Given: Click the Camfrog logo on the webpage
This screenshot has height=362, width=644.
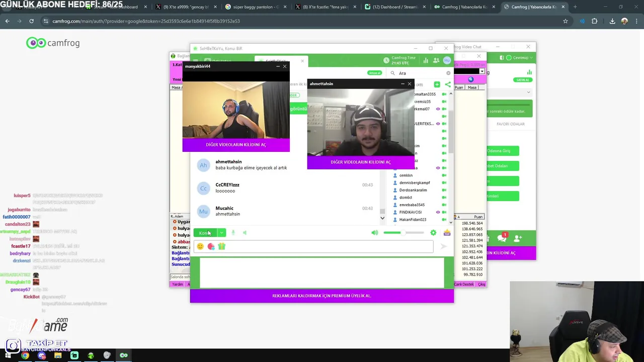Looking at the screenshot, I should tap(53, 43).
